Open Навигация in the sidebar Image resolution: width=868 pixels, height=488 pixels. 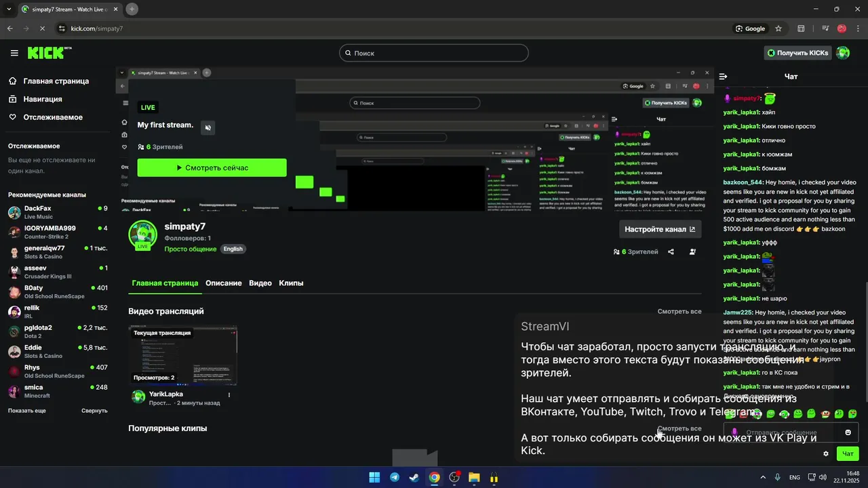pyautogui.click(x=35, y=99)
